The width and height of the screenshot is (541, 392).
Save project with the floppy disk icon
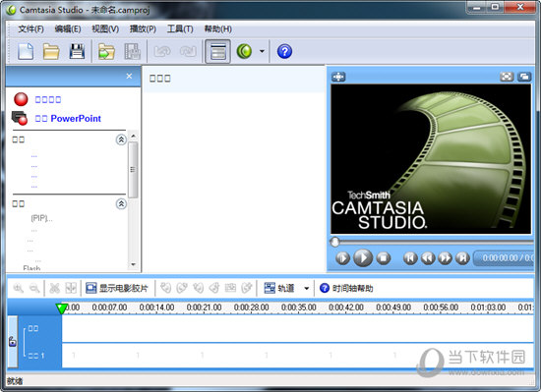[77, 52]
